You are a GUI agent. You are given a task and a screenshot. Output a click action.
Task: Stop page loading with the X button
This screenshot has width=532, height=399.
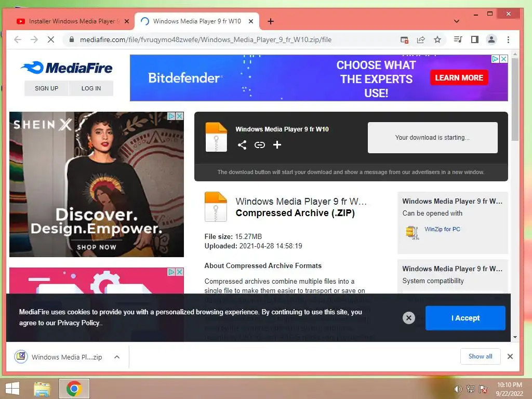tap(51, 39)
